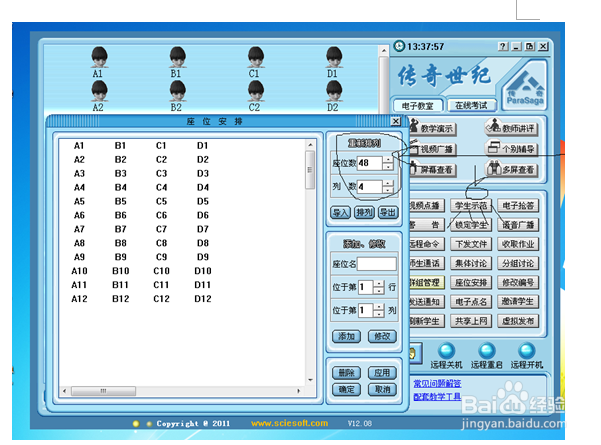Select student A1 avatar in classroom view

(99, 57)
